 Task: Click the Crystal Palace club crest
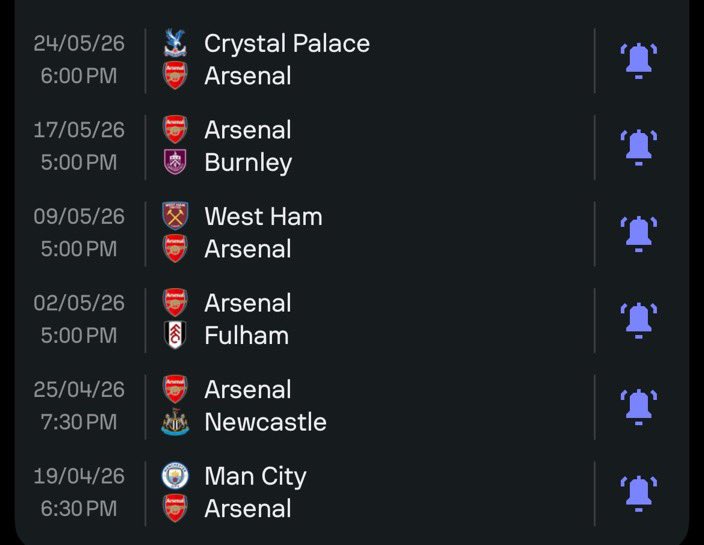(175, 43)
